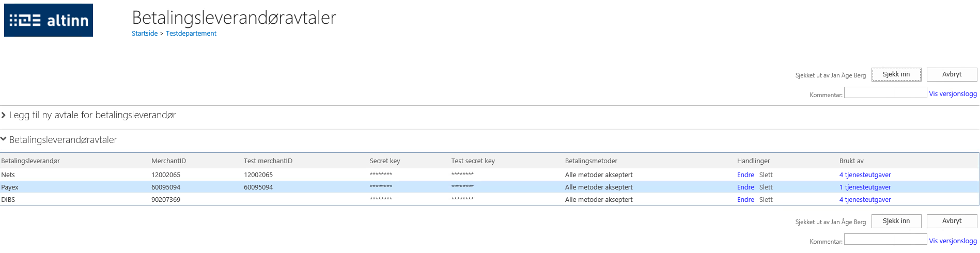Click Slett for the DIBS row
Screen dimensions: 980x253
(x=766, y=200)
